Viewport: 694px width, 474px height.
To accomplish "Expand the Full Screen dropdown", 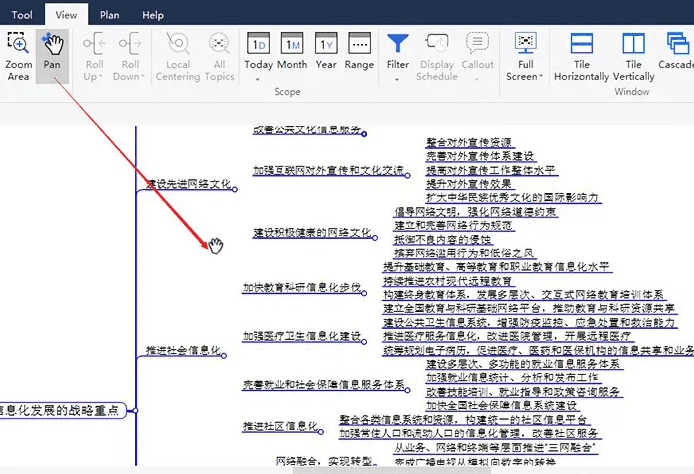I will (x=525, y=77).
